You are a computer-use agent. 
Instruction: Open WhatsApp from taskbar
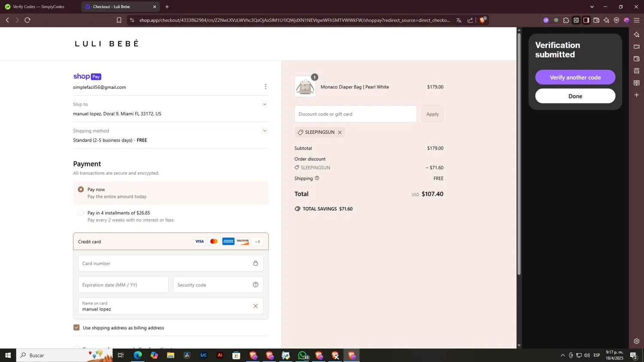(303, 355)
